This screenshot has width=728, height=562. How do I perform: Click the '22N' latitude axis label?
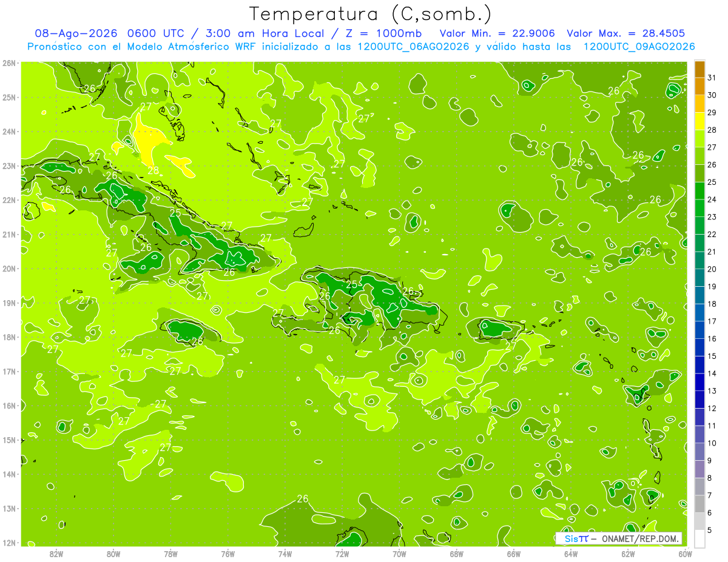click(9, 200)
